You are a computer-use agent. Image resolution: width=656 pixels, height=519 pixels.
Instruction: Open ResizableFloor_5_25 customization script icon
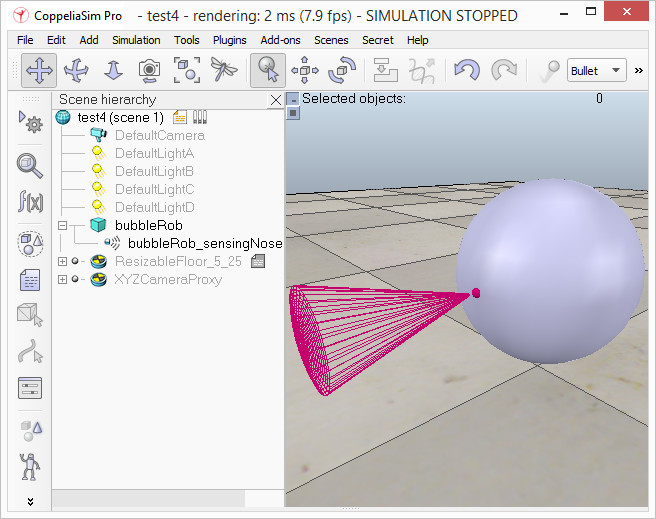pyautogui.click(x=258, y=261)
